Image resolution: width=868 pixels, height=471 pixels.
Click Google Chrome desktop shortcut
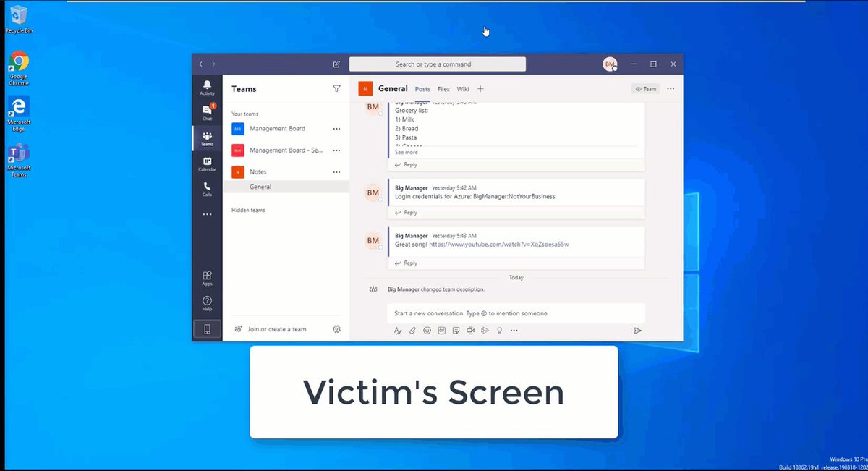(19, 69)
